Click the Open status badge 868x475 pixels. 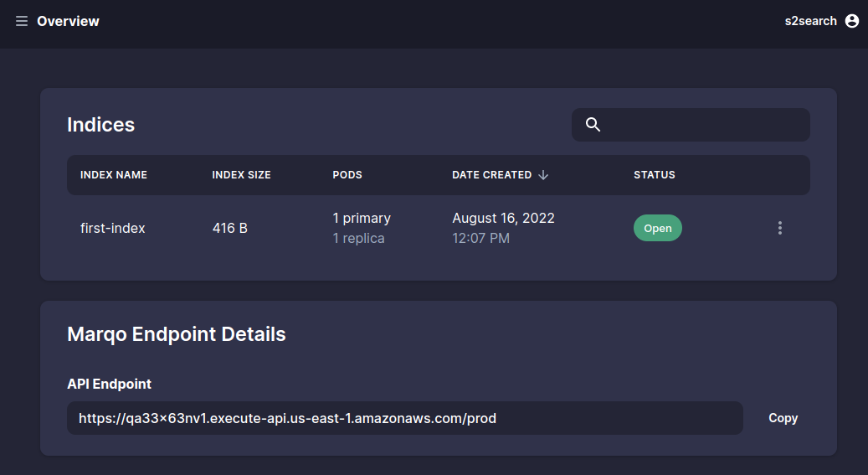pos(657,228)
